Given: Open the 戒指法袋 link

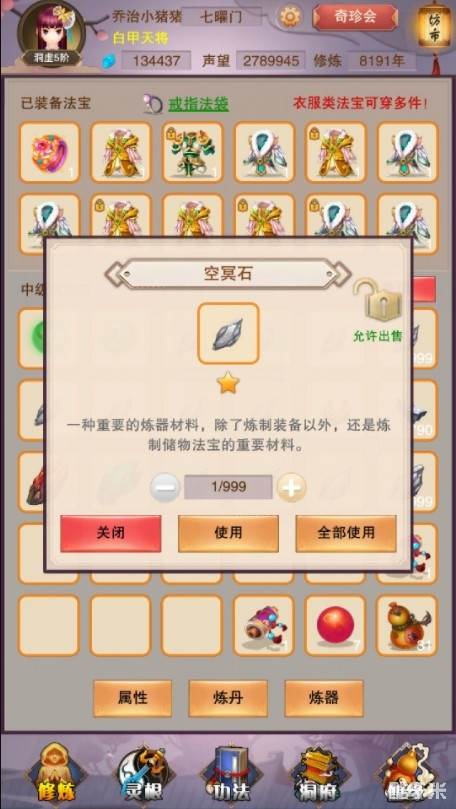Looking at the screenshot, I should [x=199, y=104].
